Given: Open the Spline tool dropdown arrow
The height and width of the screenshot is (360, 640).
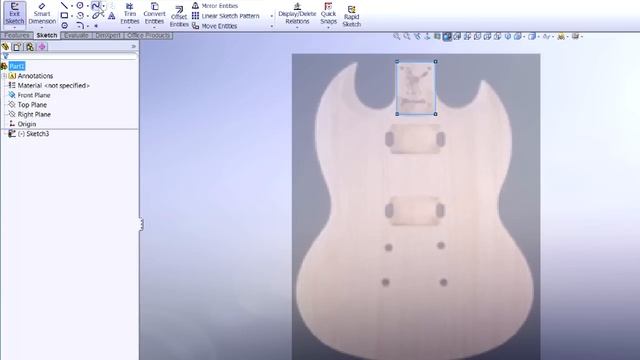Looking at the screenshot, I should [103, 6].
